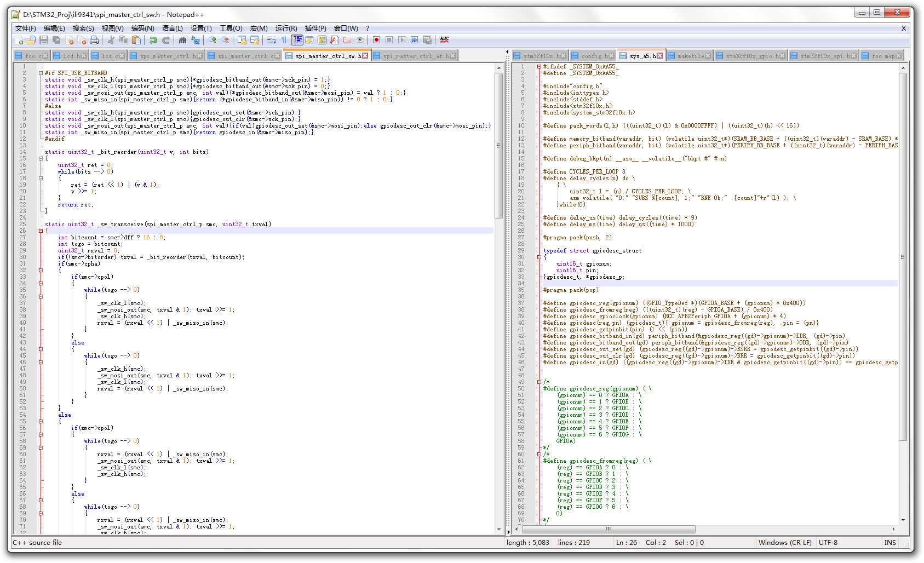Toggle the word wrap toolbar button
This screenshot has height=563, width=924.
[272, 40]
